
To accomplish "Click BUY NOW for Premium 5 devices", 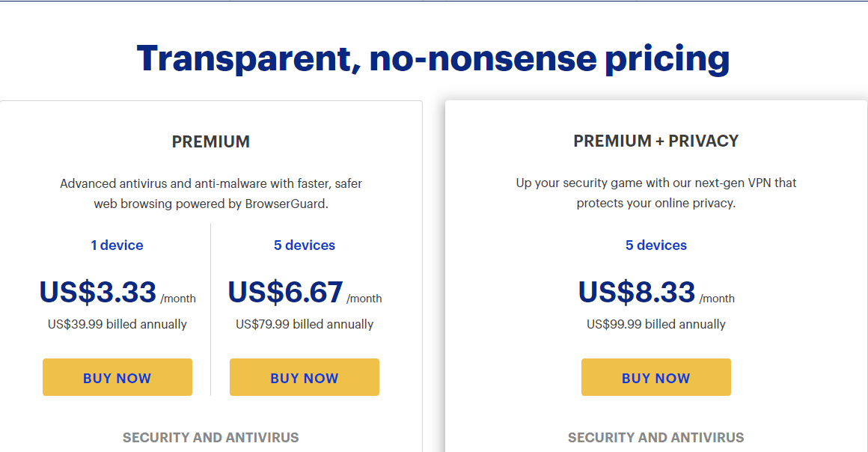I will (x=305, y=378).
